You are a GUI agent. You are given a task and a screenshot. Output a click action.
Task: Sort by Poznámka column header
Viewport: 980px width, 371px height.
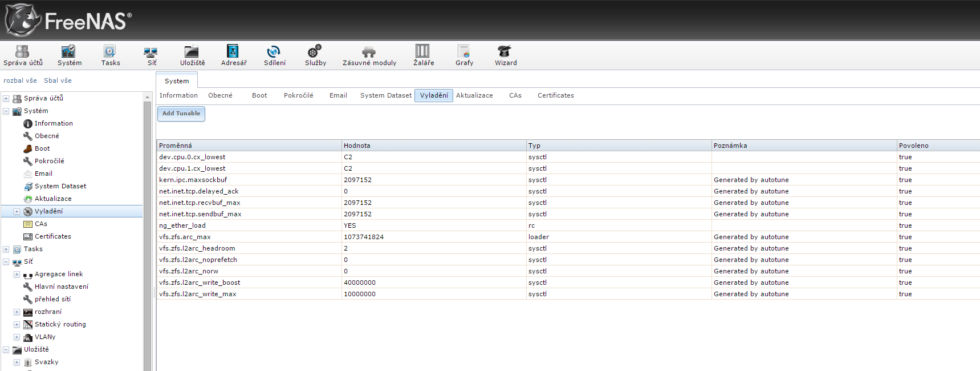pos(804,146)
